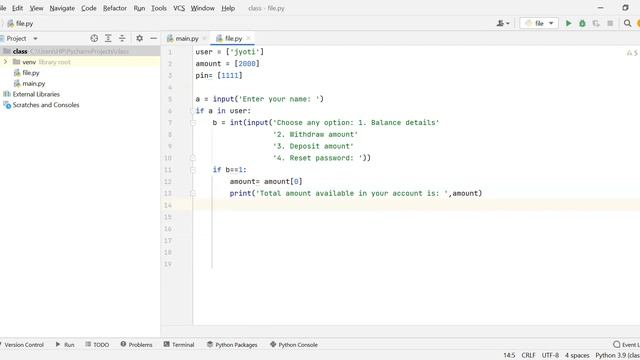This screenshot has height=360, width=640.
Task: Open the Run menu
Action: (x=139, y=8)
